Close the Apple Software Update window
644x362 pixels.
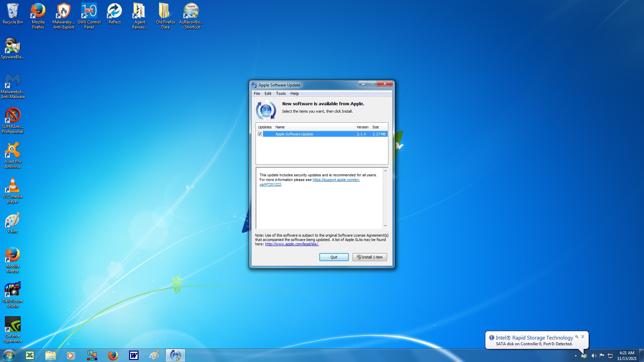385,84
